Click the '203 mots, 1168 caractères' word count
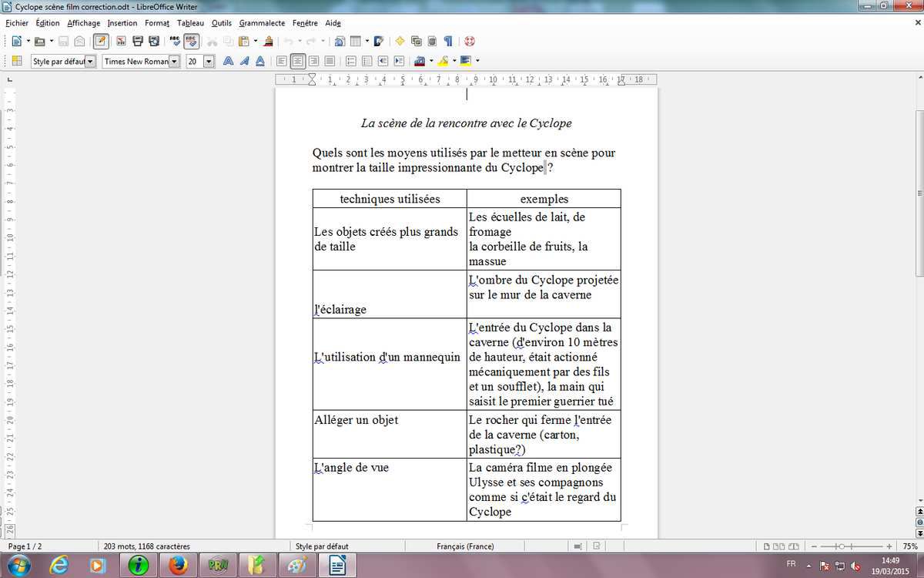924x578 pixels. click(146, 546)
